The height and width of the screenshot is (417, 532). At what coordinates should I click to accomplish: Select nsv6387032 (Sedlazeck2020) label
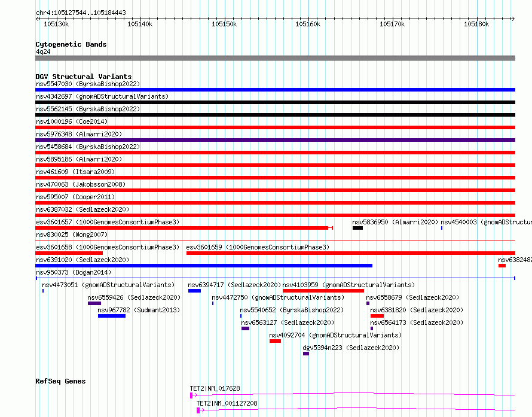[82, 209]
